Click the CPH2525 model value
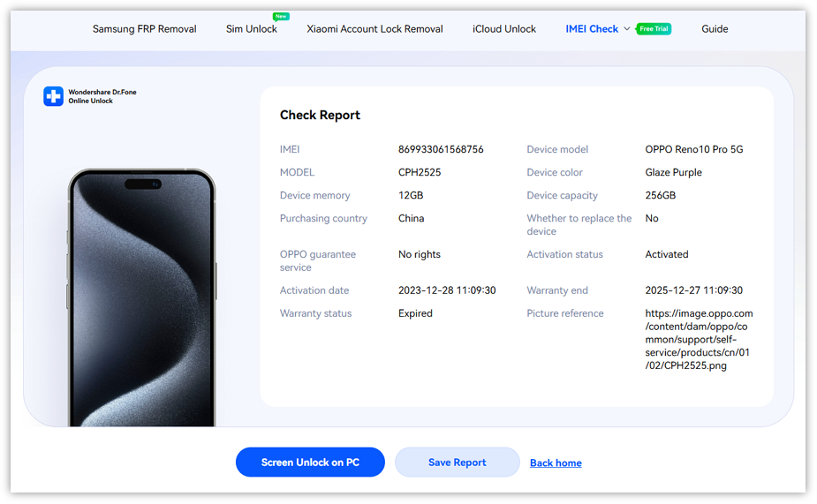The image size is (817, 504). (420, 172)
